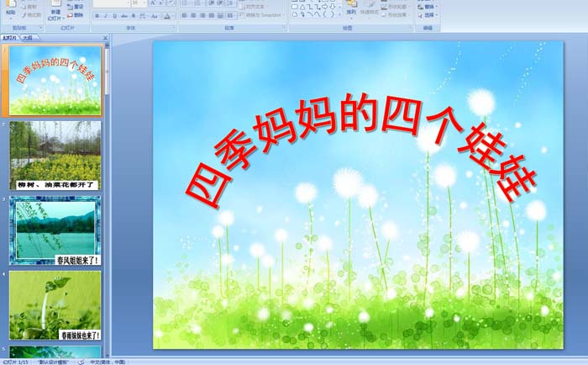Center the text
The height and width of the screenshot is (365, 588).
pos(193,15)
